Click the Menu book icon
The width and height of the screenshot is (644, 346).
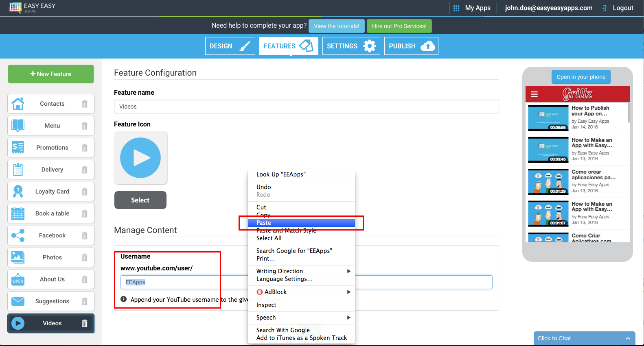click(18, 126)
